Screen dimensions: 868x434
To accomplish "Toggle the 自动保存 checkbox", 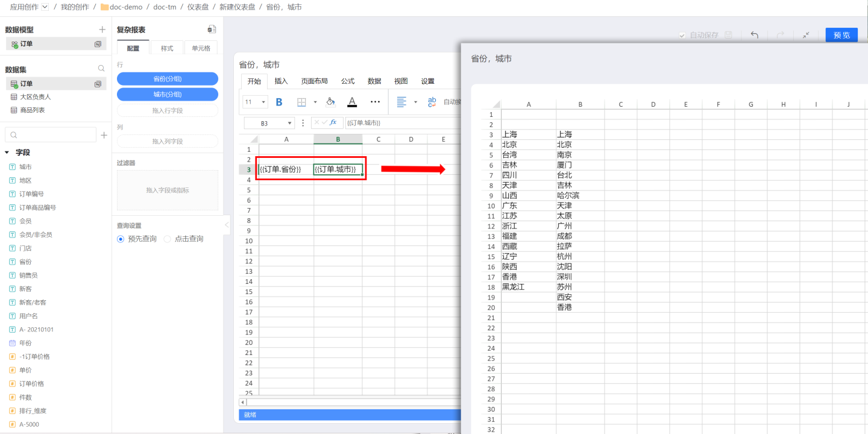I will point(682,36).
